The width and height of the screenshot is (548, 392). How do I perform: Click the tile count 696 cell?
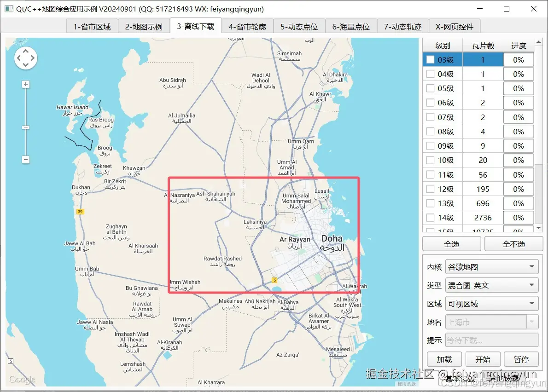[483, 203]
